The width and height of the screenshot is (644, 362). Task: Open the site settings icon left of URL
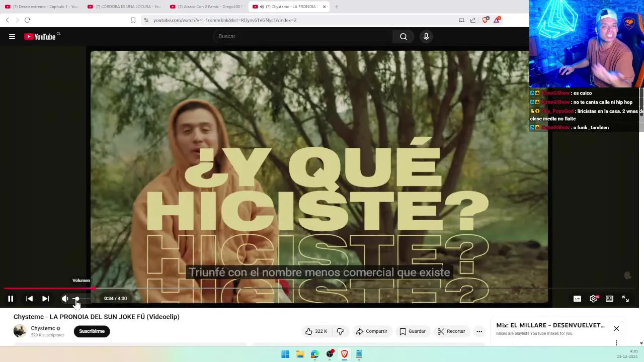click(x=146, y=20)
